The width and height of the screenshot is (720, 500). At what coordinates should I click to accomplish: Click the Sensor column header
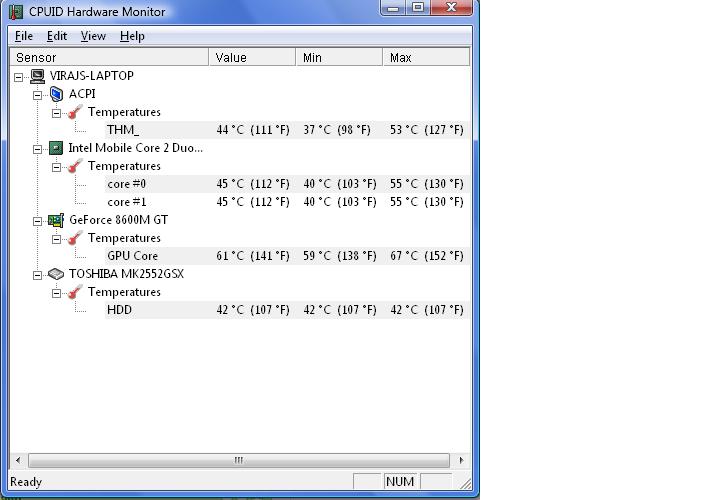pos(110,57)
